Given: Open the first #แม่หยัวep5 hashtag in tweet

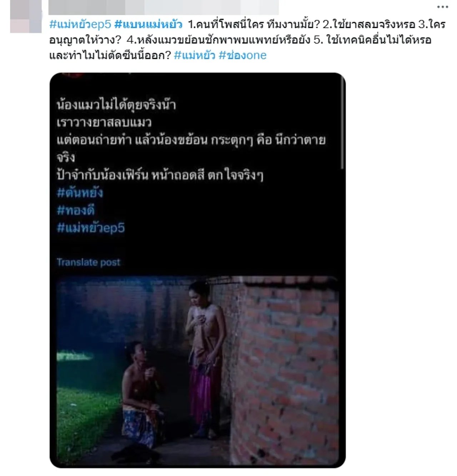Looking at the screenshot, I should 80,24.
